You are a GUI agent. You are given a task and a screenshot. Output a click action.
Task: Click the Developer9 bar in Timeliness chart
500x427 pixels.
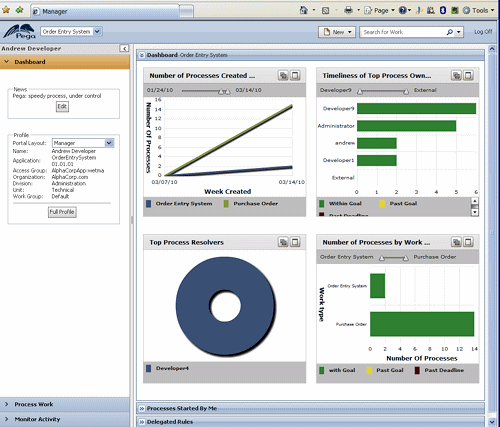(x=416, y=109)
